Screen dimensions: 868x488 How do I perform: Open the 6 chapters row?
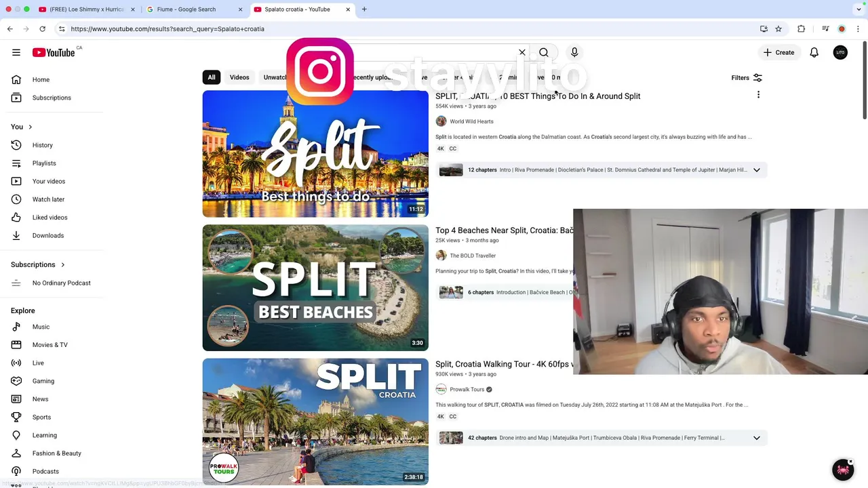505,292
